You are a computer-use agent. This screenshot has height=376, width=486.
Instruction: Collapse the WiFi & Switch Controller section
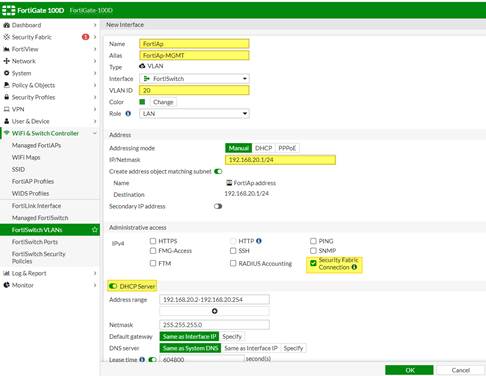tap(95, 133)
